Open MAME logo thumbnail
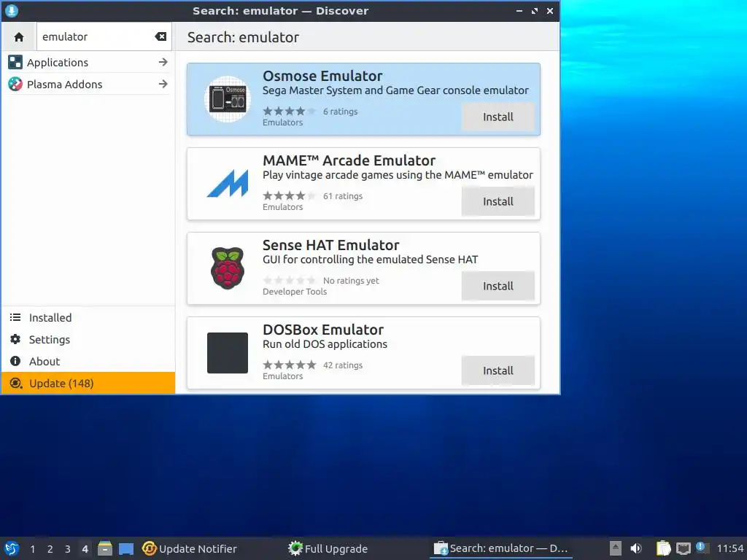 click(228, 183)
